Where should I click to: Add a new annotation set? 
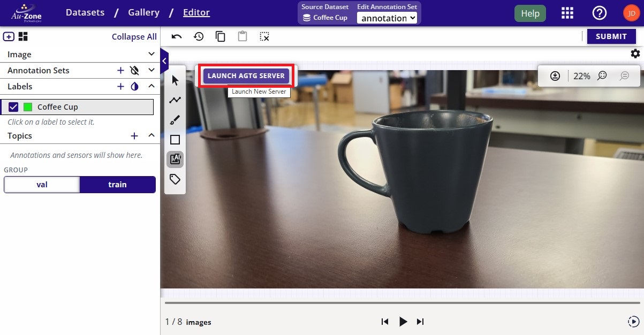click(120, 70)
